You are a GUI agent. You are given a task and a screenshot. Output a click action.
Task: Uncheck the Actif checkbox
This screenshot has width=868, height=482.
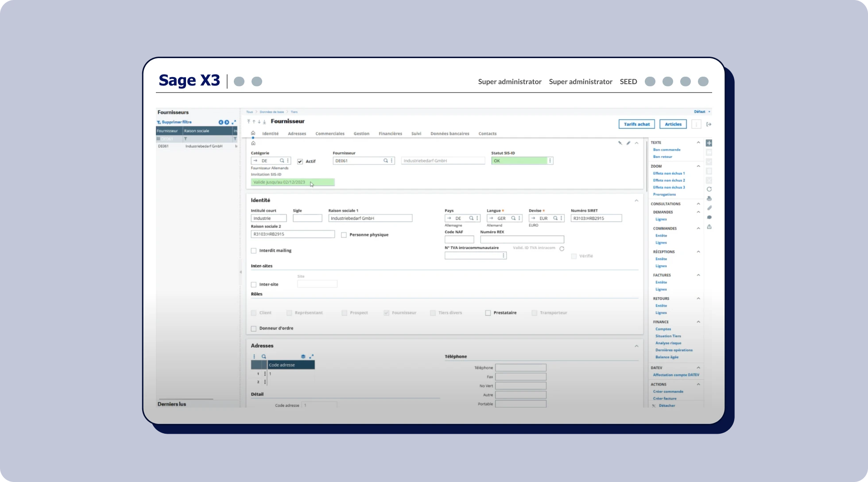pyautogui.click(x=300, y=161)
